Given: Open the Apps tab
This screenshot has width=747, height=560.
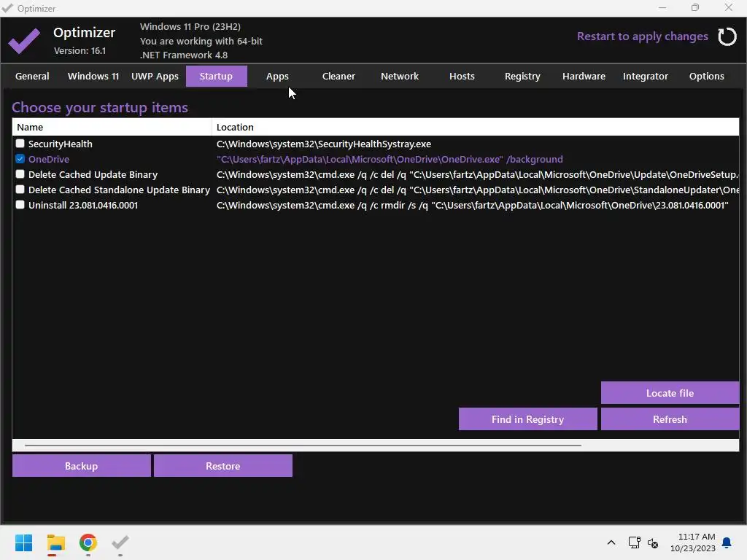Looking at the screenshot, I should coord(277,76).
